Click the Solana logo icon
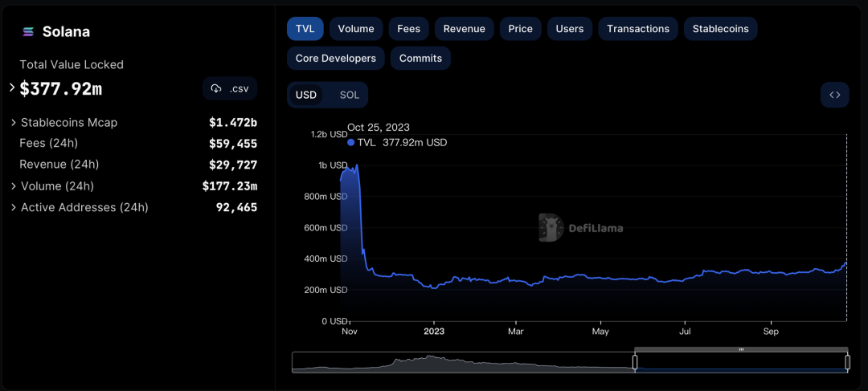This screenshot has width=868, height=391. click(x=29, y=32)
